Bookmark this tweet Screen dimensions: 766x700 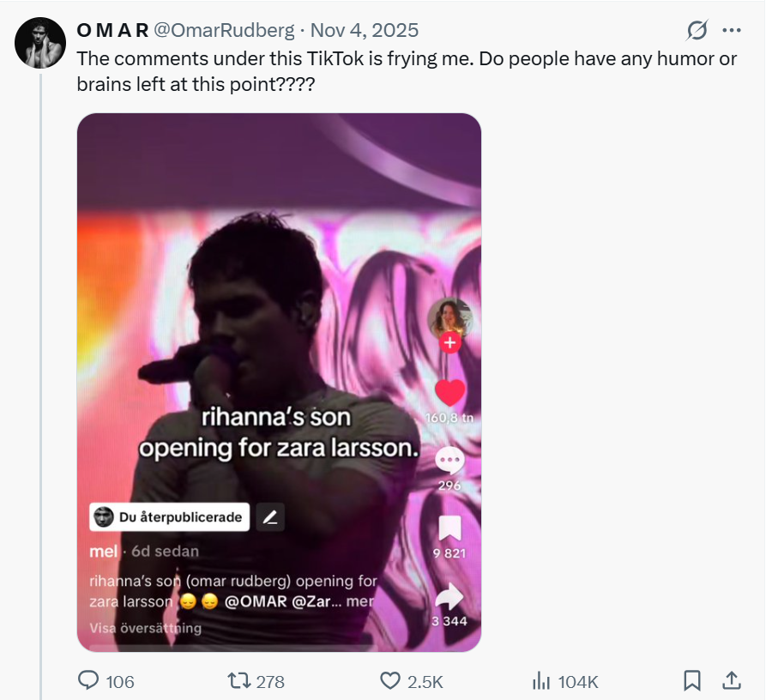pos(691,681)
